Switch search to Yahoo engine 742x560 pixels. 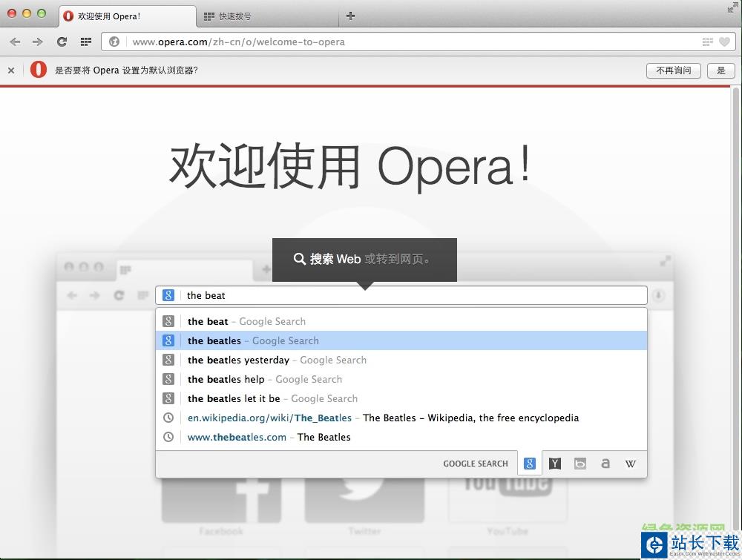point(555,463)
